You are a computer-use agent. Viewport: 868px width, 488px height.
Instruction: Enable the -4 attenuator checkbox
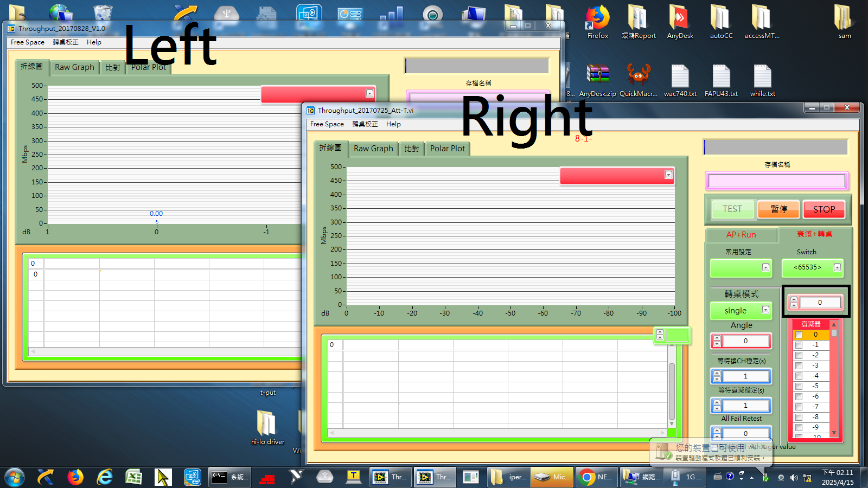(799, 376)
